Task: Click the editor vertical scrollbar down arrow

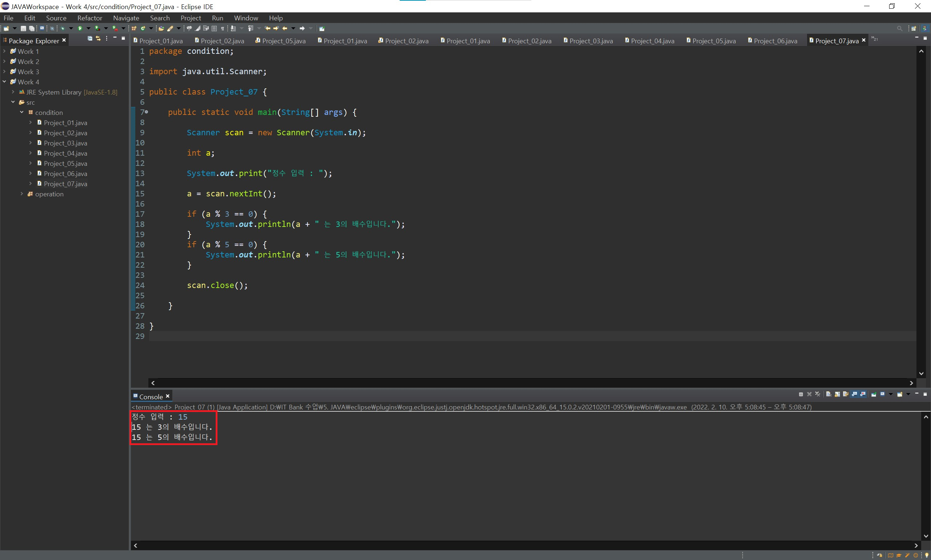Action: [x=921, y=373]
